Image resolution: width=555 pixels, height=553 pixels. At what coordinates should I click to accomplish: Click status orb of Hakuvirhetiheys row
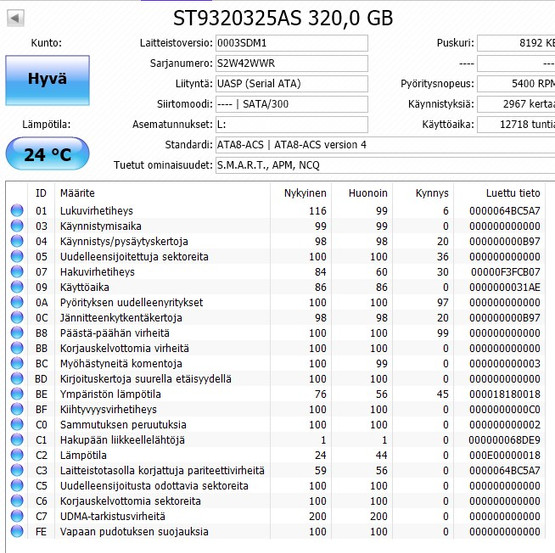click(x=17, y=271)
